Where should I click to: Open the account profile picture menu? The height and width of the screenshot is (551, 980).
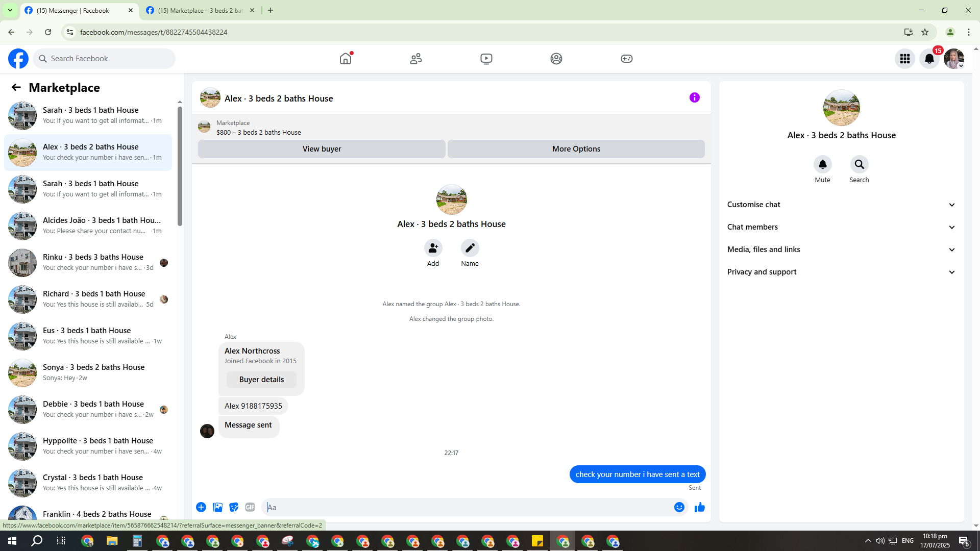[x=954, y=59]
